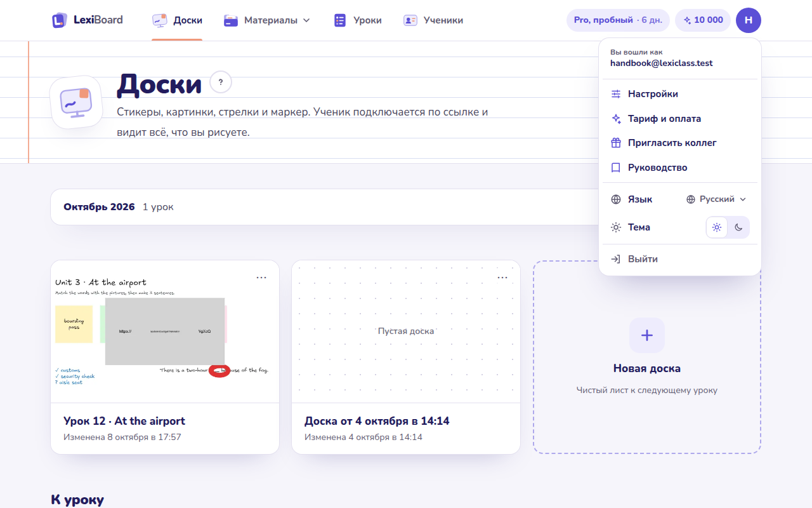Image resolution: width=812 pixels, height=508 pixels.
Task: Click the Изменена 8 октября в 17:57 text
Action: pyautogui.click(x=122, y=437)
